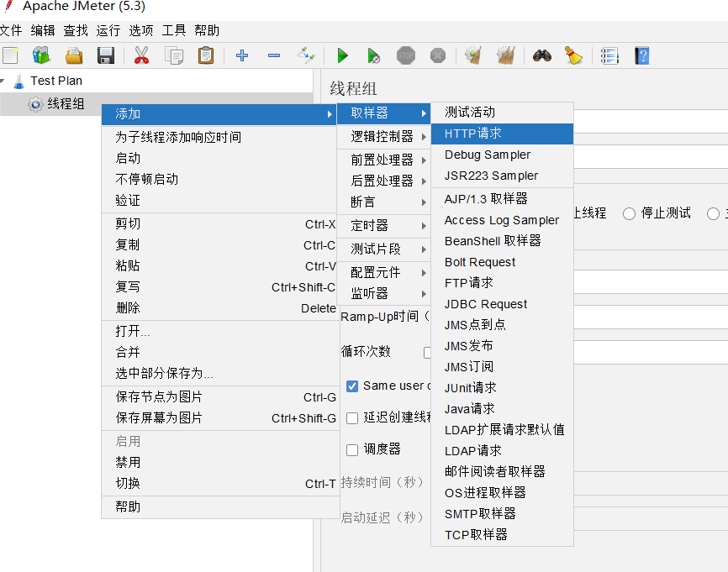Screen dimensions: 728x572
Task: Expand the 逻辑控制器 submenu
Action: 384,136
